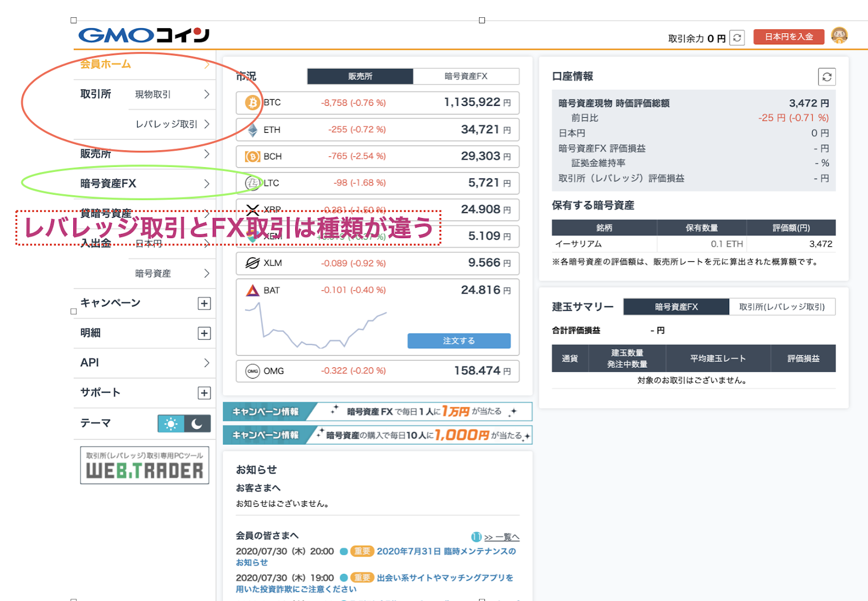Screen dimensions: 868x601
Task: Select the XLM 9.566 price row
Action: pyautogui.click(x=378, y=263)
